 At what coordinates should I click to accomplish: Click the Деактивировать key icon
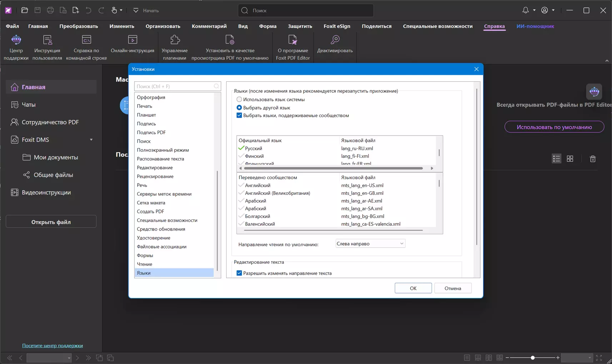(335, 40)
